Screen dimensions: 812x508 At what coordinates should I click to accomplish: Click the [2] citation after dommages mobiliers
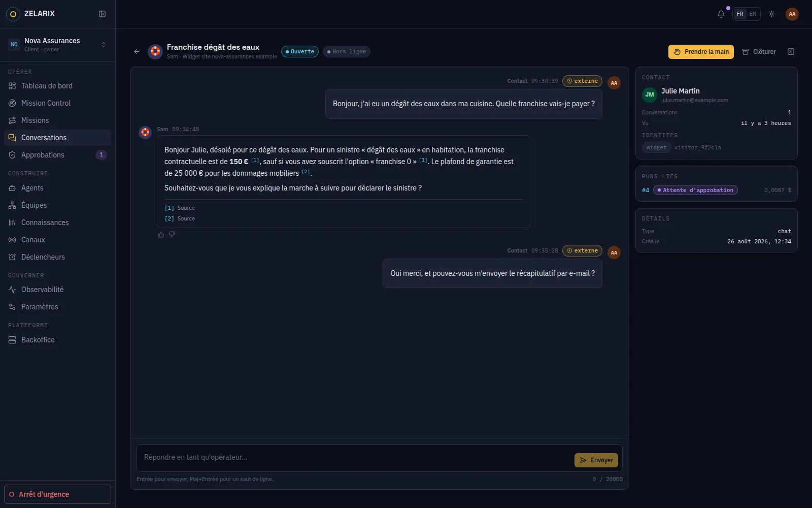(306, 172)
